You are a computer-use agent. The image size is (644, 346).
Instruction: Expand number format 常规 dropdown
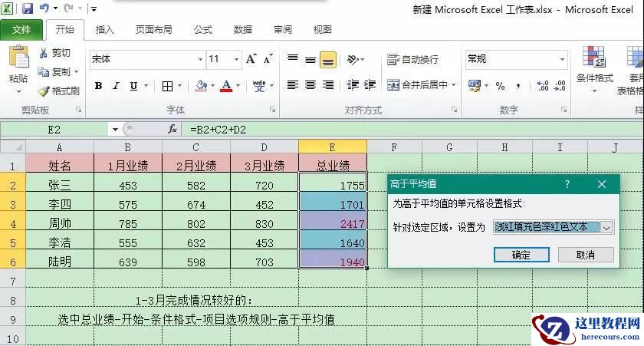[x=562, y=60]
